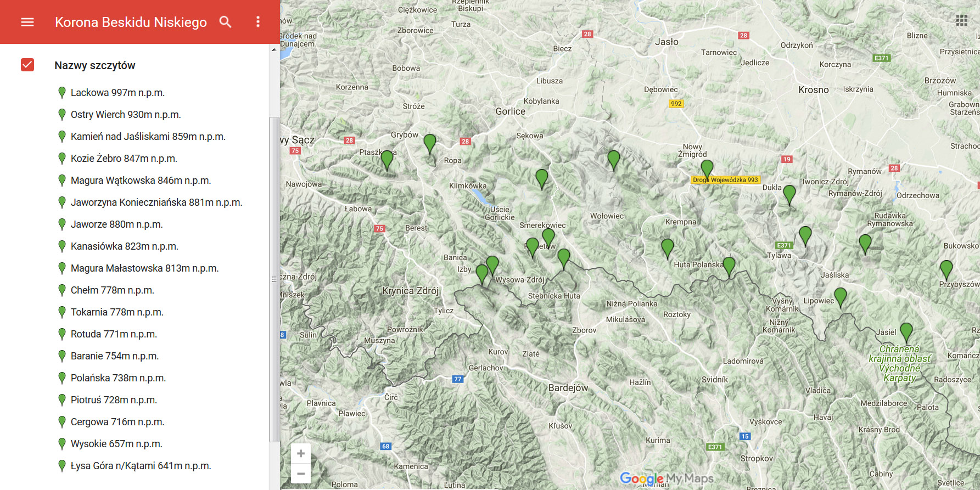980x490 pixels.
Task: Select Piotruś 728m n.p.m. entry
Action: [x=114, y=400]
